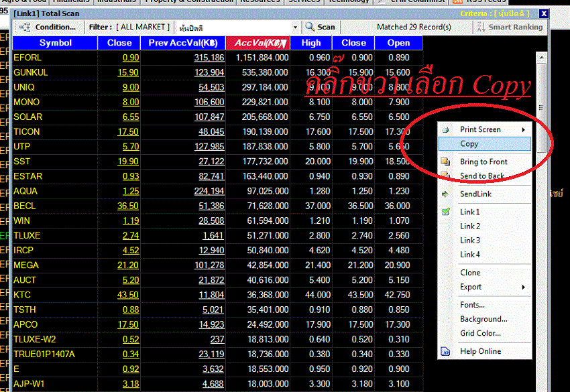The width and height of the screenshot is (570, 392).
Task: Select the ESTAR symbol
Action: [28, 176]
